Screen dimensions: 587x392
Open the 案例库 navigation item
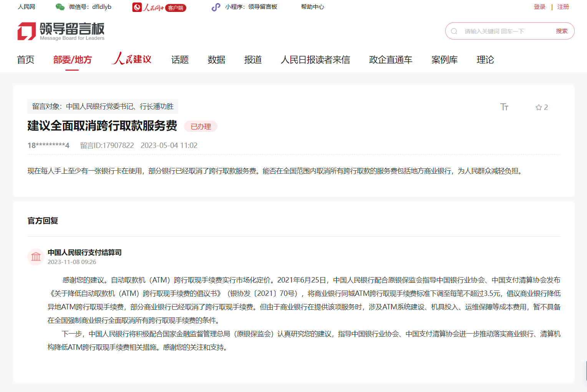(444, 60)
